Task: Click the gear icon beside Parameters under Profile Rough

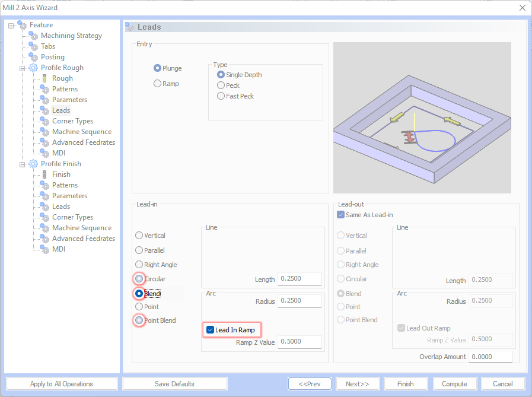Action: tap(44, 100)
